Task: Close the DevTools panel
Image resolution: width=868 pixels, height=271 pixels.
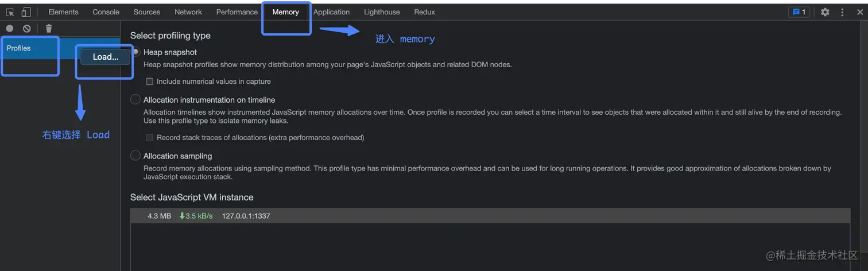Action: click(x=860, y=12)
